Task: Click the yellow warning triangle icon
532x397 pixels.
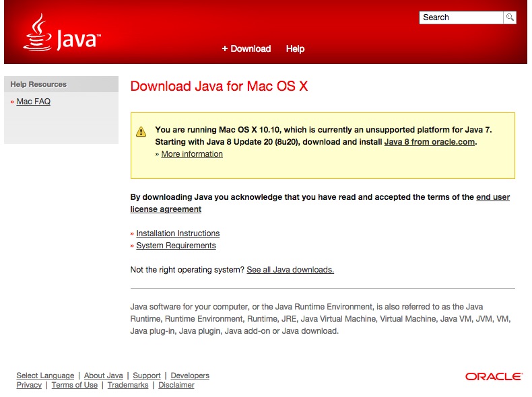Action: (x=141, y=131)
